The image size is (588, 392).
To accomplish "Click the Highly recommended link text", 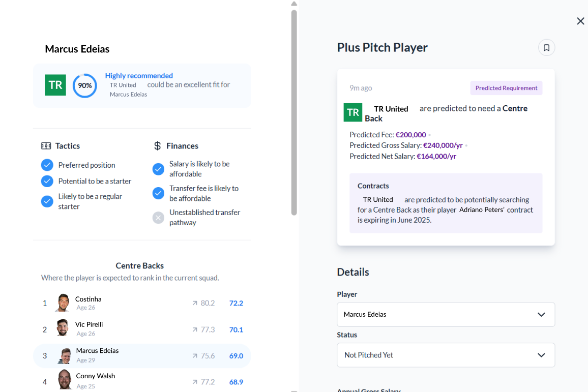I will click(139, 76).
